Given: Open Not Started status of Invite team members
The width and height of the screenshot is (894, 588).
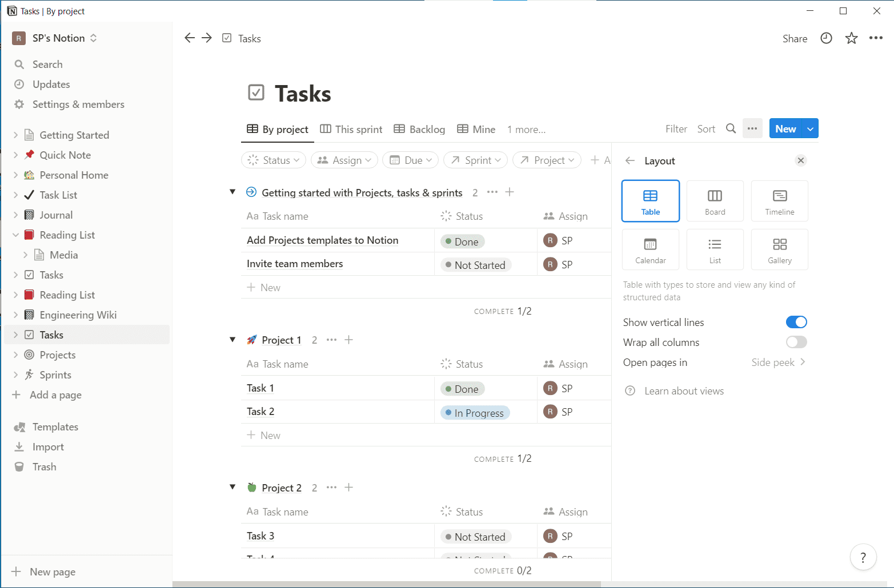Looking at the screenshot, I should pos(475,265).
